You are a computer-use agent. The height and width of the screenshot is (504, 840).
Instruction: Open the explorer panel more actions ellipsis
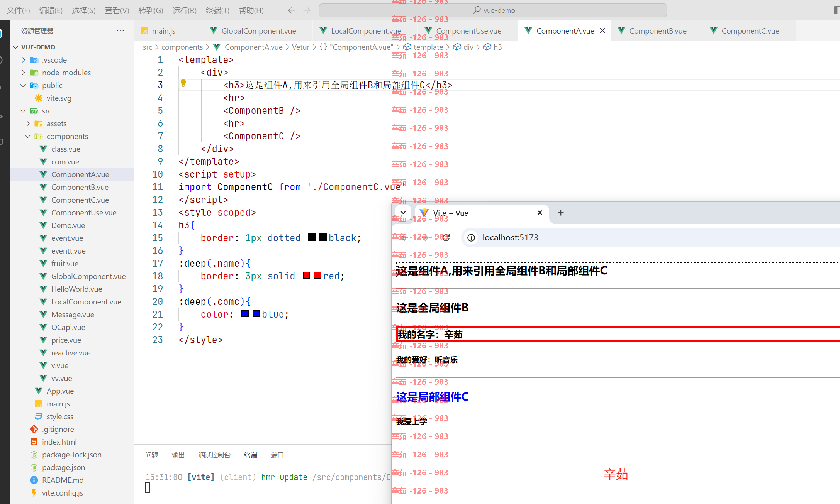coord(120,30)
